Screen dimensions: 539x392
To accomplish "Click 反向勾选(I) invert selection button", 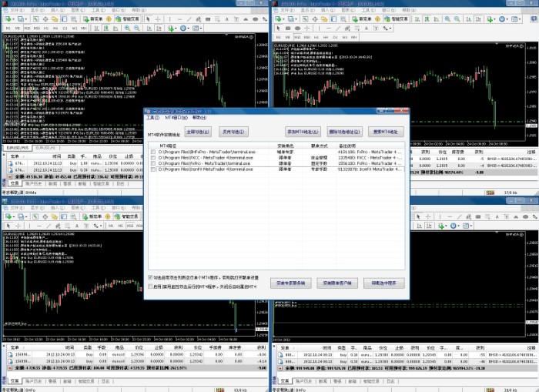I will [234, 132].
